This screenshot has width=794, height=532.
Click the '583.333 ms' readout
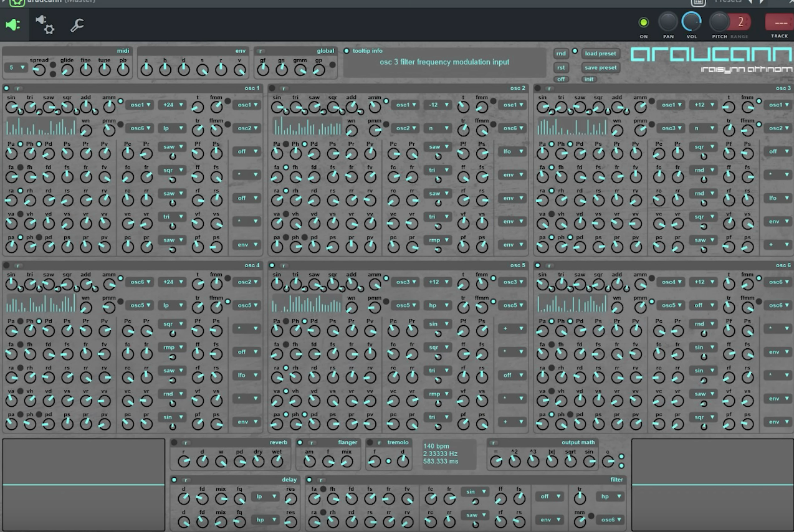[441, 462]
